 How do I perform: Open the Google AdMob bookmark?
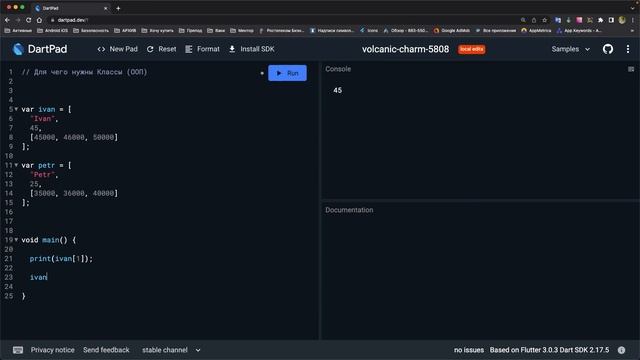point(452,31)
